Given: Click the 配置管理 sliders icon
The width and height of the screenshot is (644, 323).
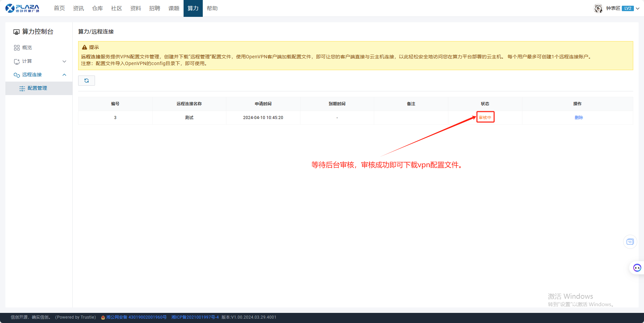Looking at the screenshot, I should tap(22, 88).
